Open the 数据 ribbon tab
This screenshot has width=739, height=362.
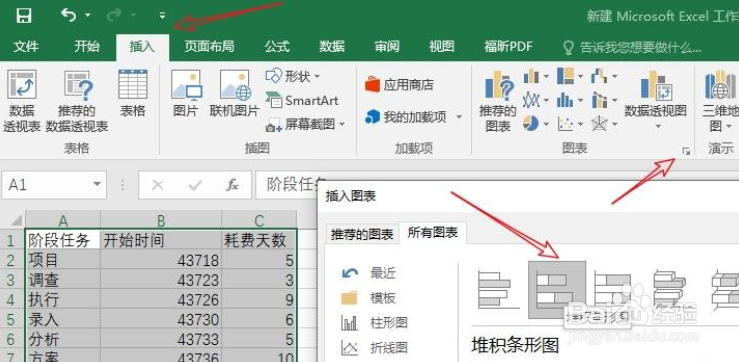[332, 46]
